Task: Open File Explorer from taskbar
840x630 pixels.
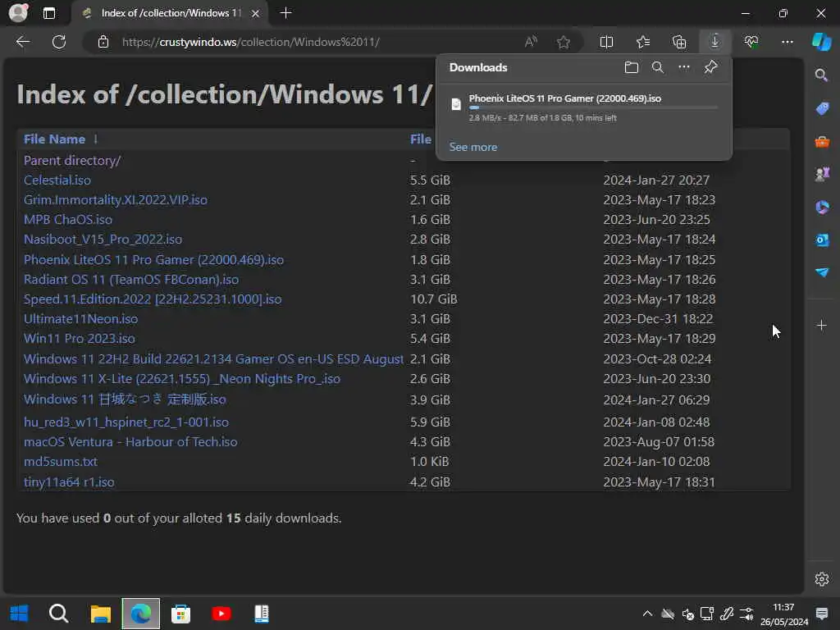Action: click(x=100, y=614)
